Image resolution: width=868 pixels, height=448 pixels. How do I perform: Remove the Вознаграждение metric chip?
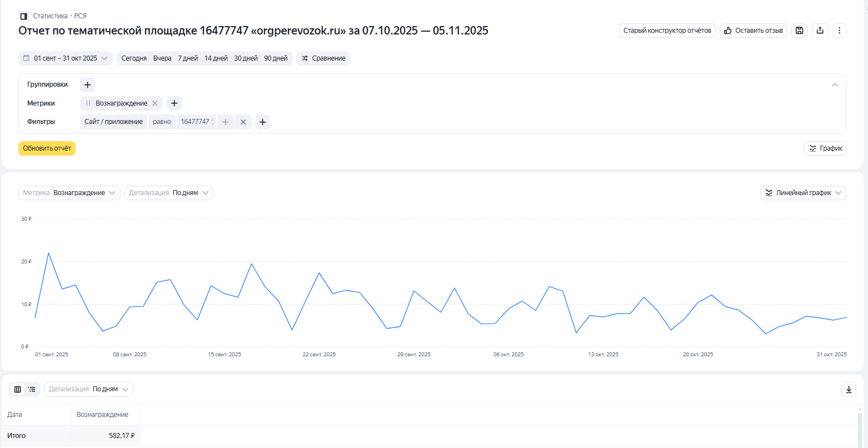pos(155,103)
